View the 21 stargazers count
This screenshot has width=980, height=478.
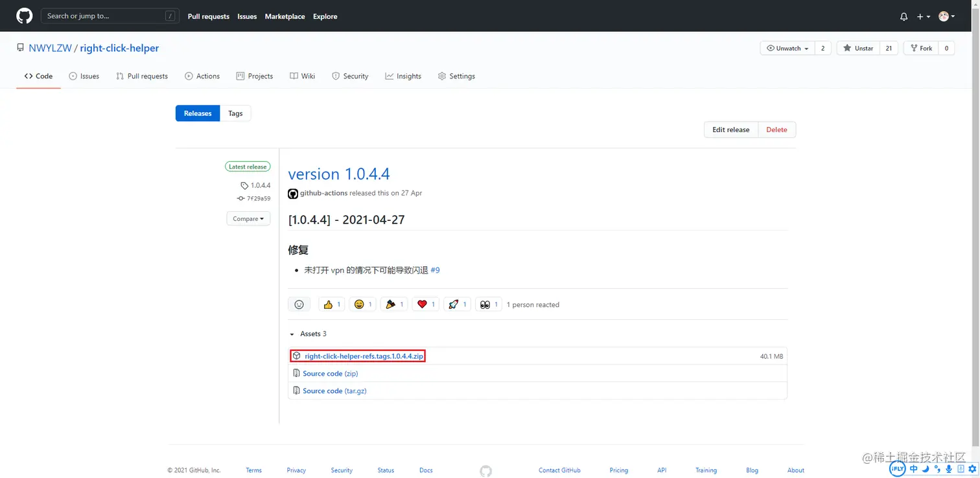tap(889, 49)
